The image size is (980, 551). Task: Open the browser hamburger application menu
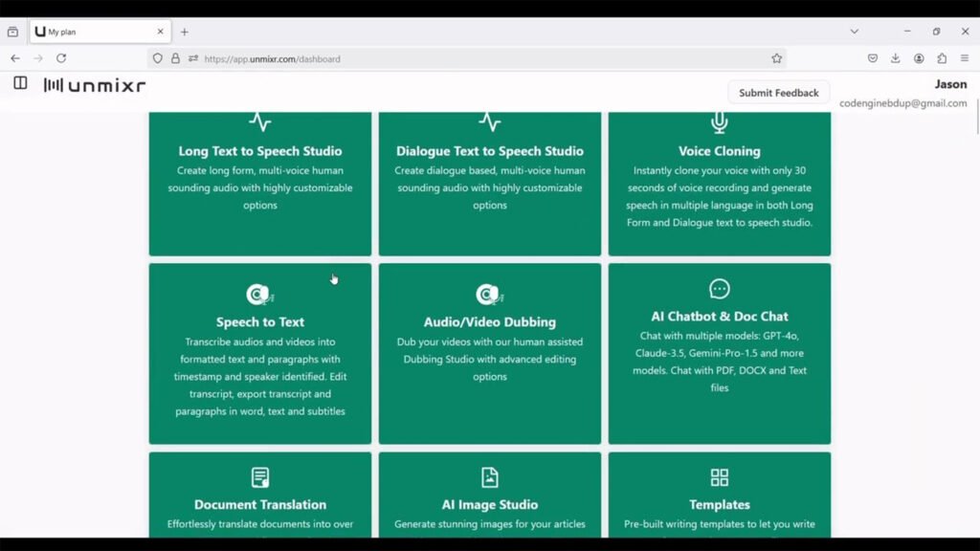click(965, 58)
